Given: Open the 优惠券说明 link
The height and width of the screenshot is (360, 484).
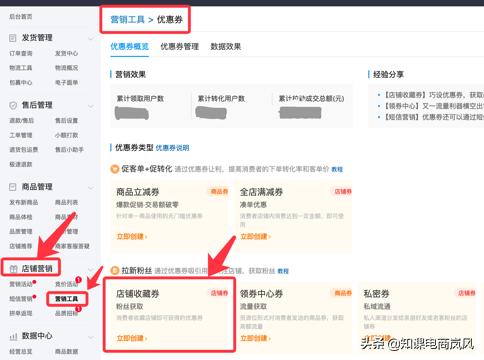Looking at the screenshot, I should (x=172, y=148).
